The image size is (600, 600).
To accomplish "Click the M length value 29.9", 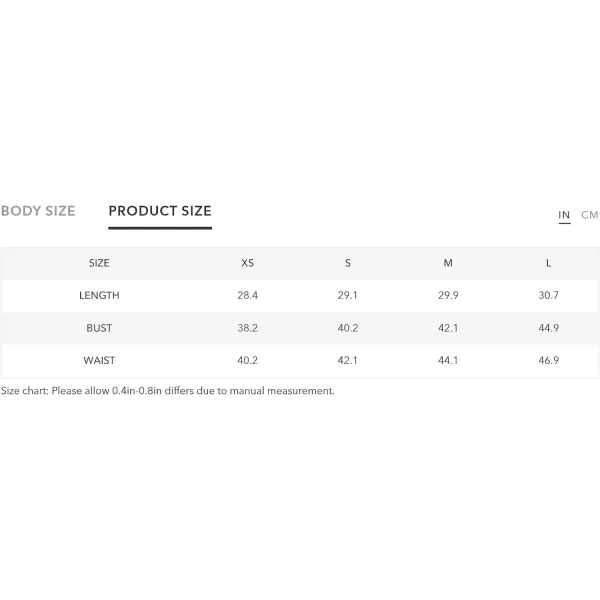I will click(448, 295).
